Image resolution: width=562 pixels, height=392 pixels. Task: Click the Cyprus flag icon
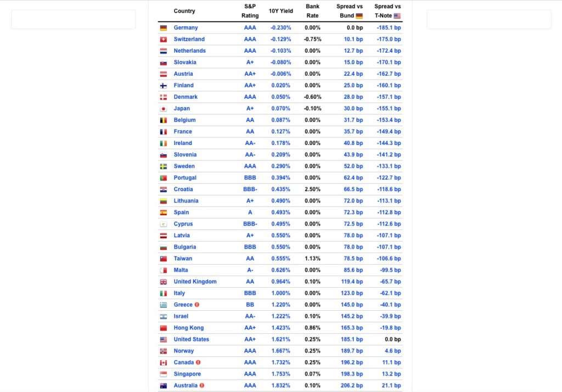(164, 224)
